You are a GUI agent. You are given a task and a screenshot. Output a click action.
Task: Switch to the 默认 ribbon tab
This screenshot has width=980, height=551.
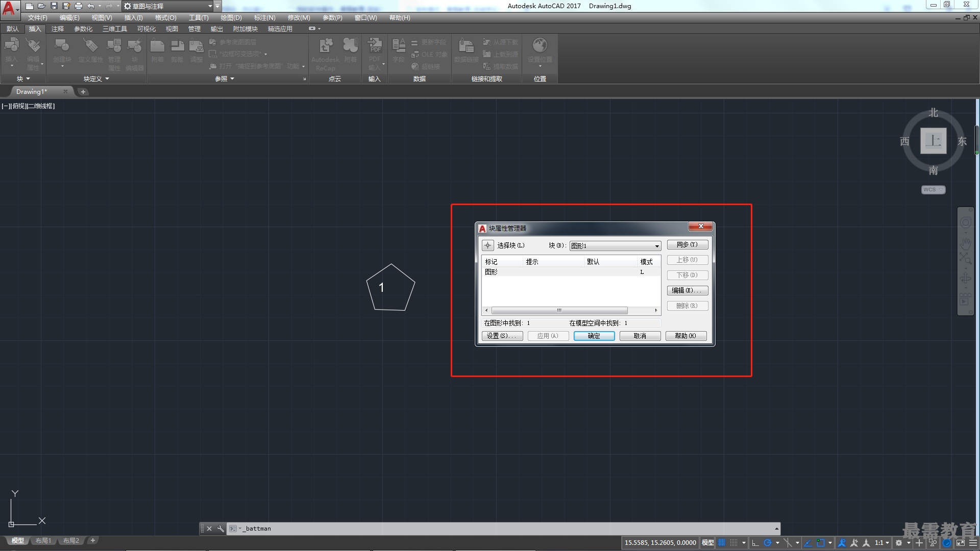pyautogui.click(x=13, y=29)
